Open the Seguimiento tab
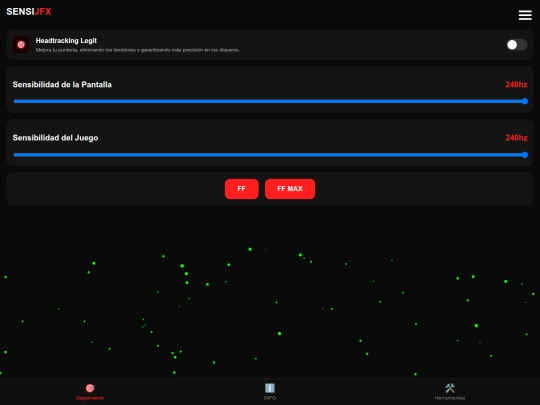 [x=90, y=392]
